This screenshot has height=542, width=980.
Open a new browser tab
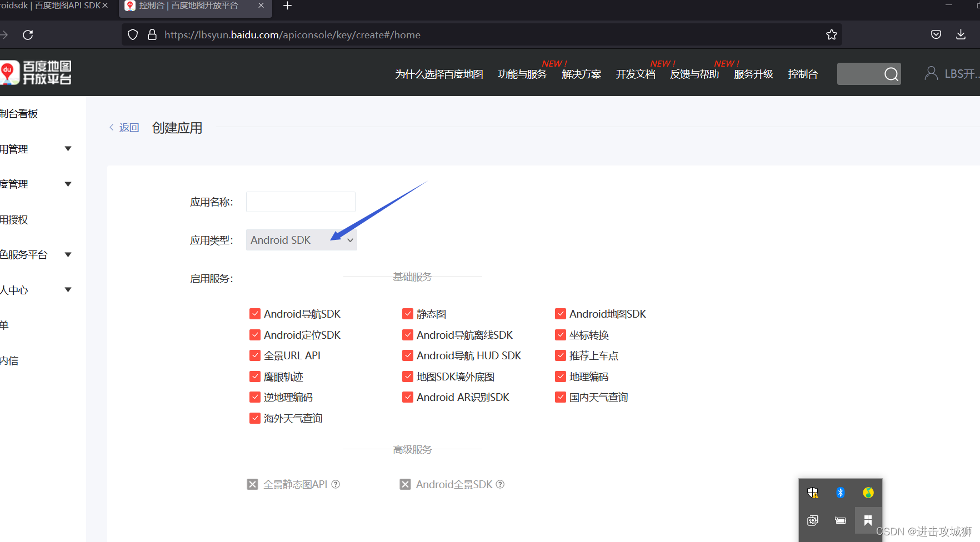[287, 6]
